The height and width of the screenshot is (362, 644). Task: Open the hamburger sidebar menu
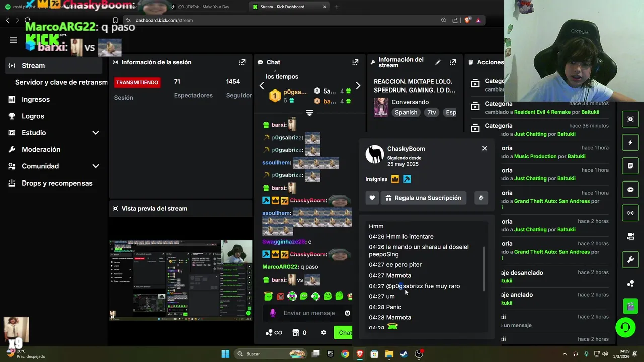click(x=14, y=40)
